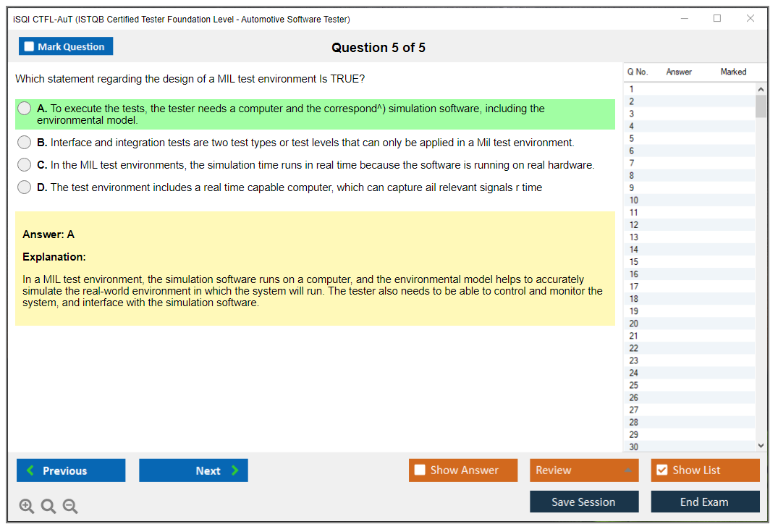This screenshot has height=532, width=778.
Task: Click the zoom in magnifier icon
Action: click(x=27, y=507)
